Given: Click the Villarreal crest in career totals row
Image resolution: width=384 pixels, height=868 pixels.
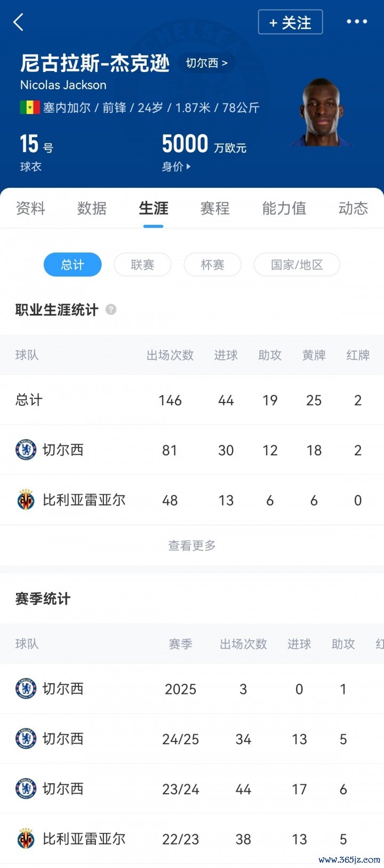Looking at the screenshot, I should coord(26,500).
